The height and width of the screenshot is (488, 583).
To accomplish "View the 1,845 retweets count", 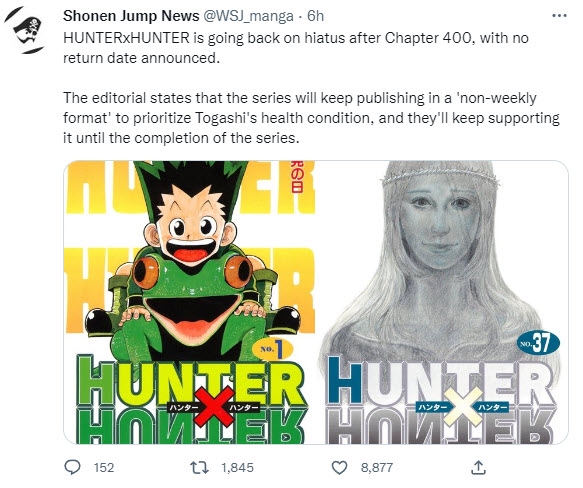I will (237, 468).
